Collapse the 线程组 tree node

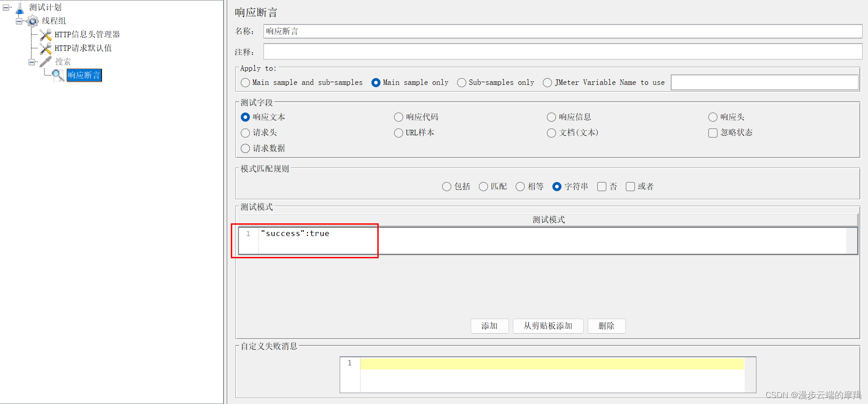[19, 21]
